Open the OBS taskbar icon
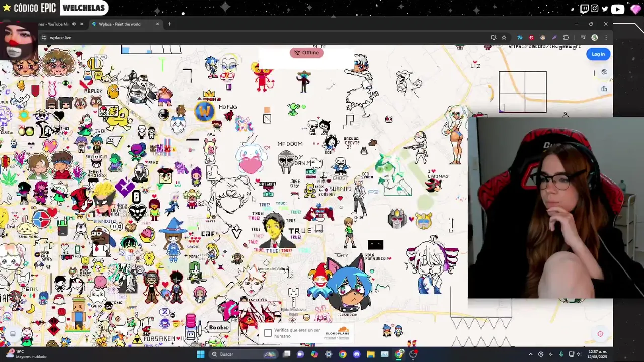The height and width of the screenshot is (362, 644). tap(413, 354)
